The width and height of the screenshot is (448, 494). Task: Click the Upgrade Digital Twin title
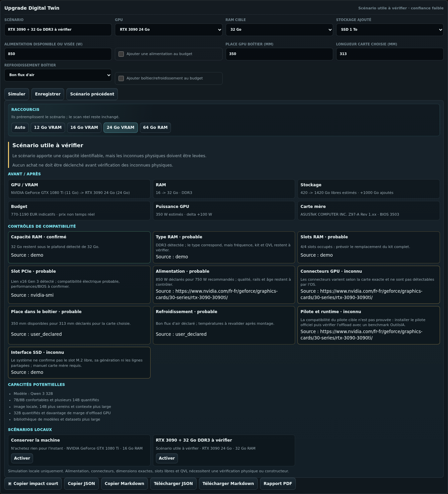tap(32, 8)
